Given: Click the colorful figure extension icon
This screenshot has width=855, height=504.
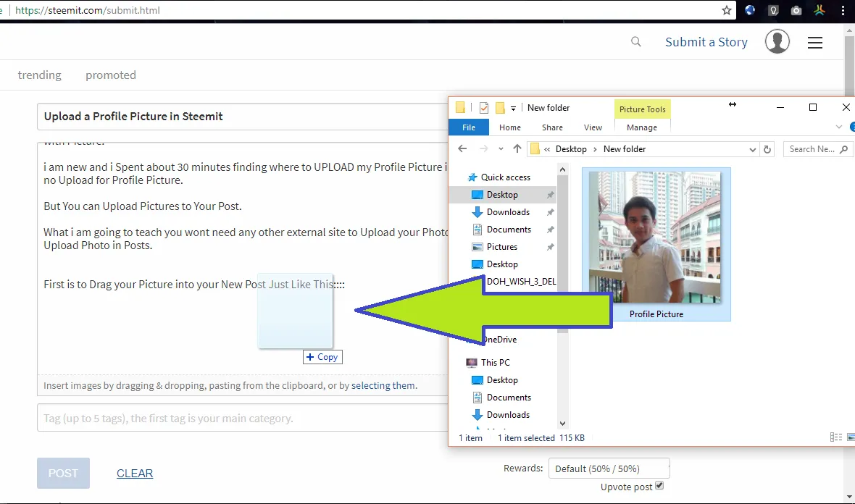Looking at the screenshot, I should [x=819, y=10].
